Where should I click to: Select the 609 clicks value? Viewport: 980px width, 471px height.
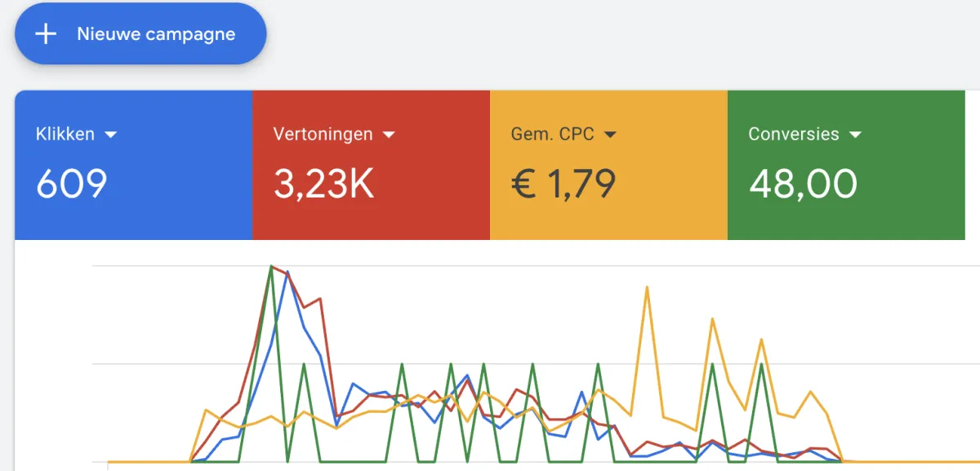(x=72, y=184)
